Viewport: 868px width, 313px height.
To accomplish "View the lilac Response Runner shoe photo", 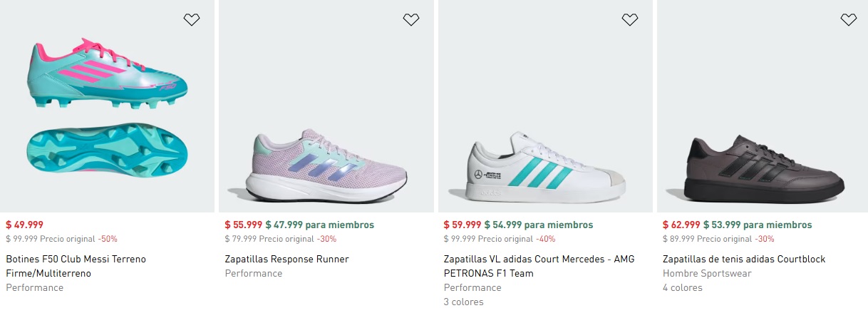I will [326, 164].
